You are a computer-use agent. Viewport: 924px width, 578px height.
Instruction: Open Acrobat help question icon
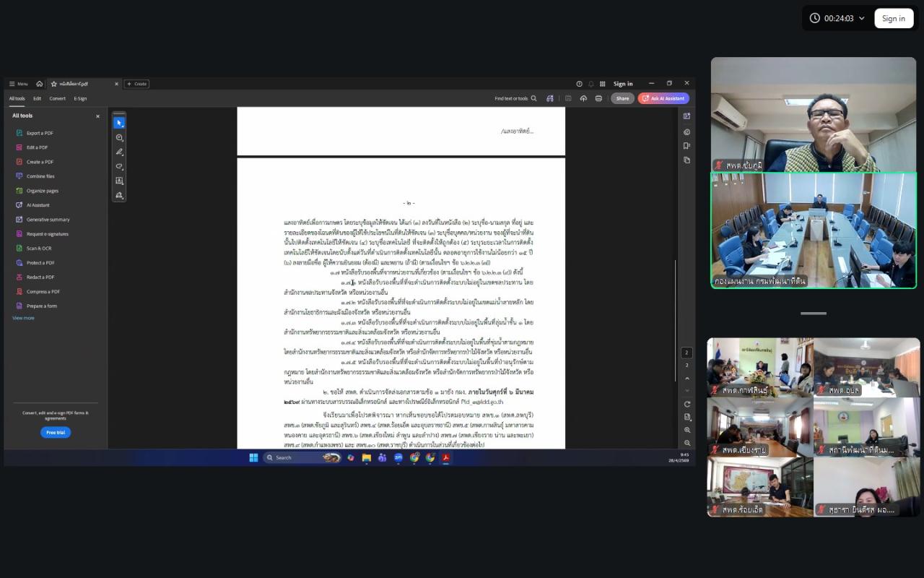(579, 84)
